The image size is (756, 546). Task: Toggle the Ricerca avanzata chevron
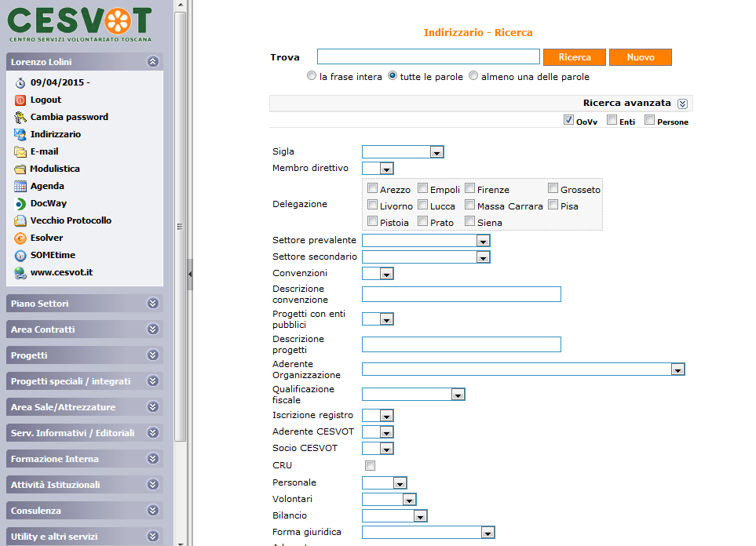(x=682, y=104)
